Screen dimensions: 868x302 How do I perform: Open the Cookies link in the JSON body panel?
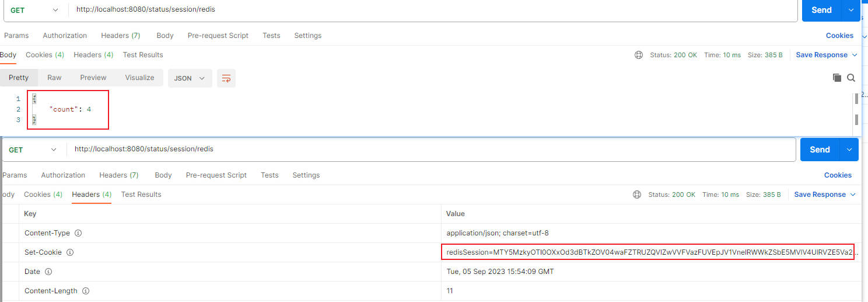click(839, 36)
